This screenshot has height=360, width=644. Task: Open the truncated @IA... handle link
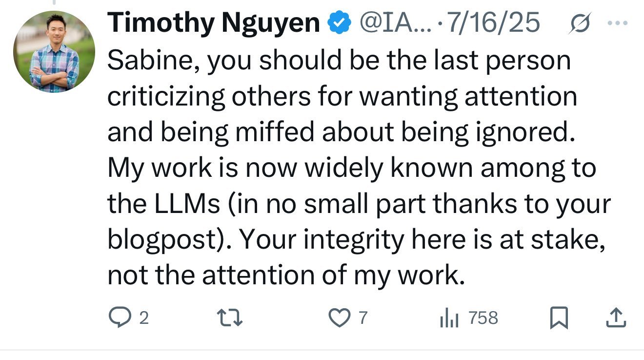tap(395, 23)
